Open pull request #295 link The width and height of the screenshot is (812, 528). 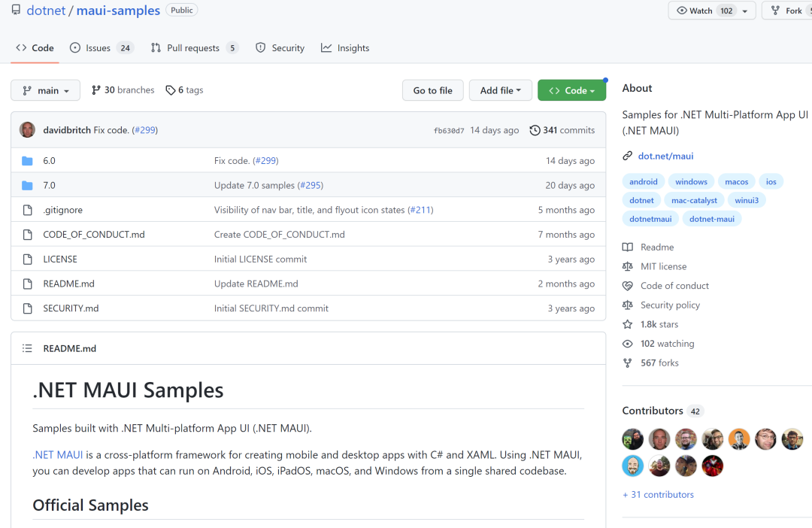(x=311, y=185)
